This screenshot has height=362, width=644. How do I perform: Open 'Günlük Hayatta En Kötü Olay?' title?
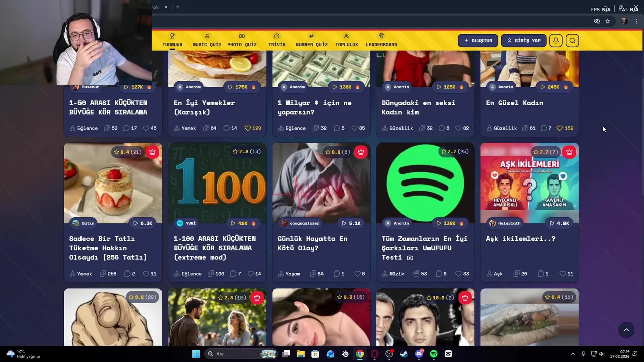coord(312,243)
